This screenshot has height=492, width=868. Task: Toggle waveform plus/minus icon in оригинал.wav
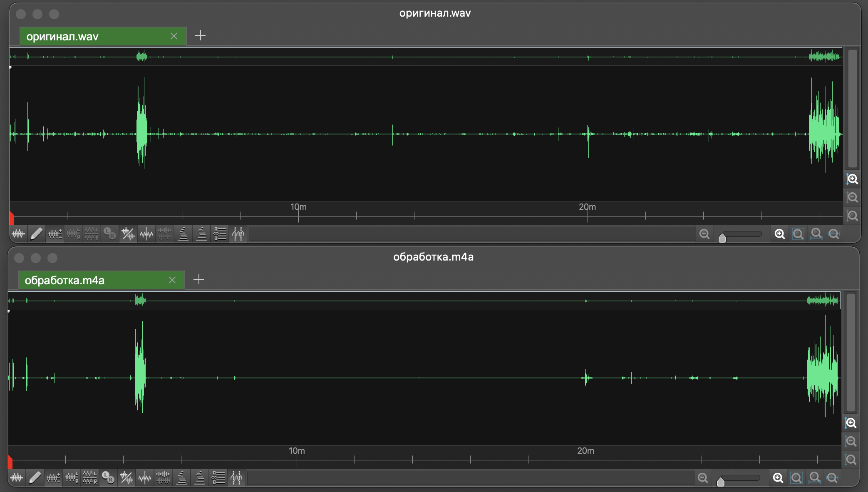point(55,234)
